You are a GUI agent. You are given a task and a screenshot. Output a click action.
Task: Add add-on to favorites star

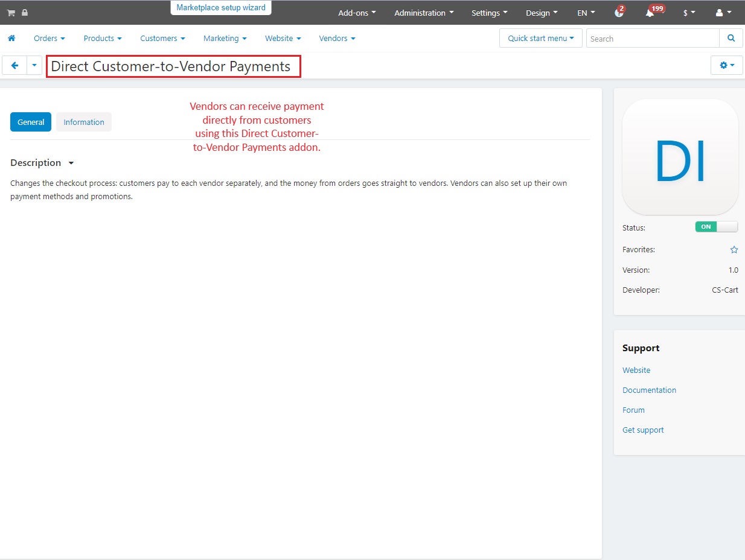pos(734,249)
